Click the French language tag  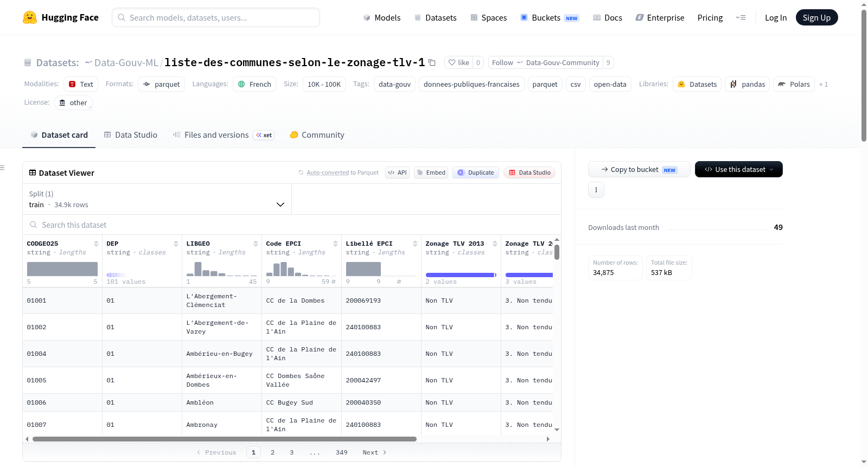coord(254,84)
